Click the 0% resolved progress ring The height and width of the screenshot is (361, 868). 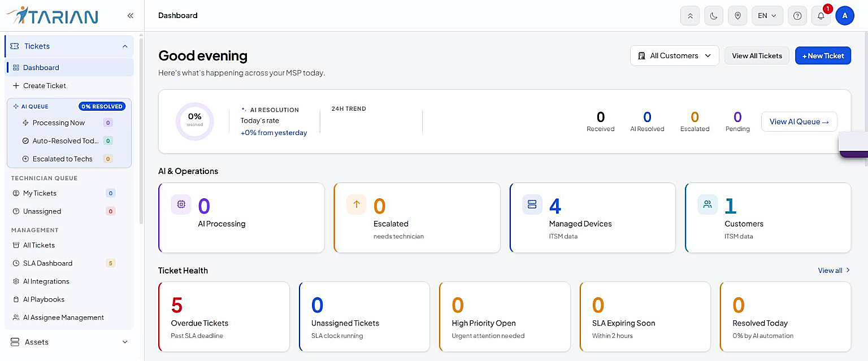tap(195, 121)
